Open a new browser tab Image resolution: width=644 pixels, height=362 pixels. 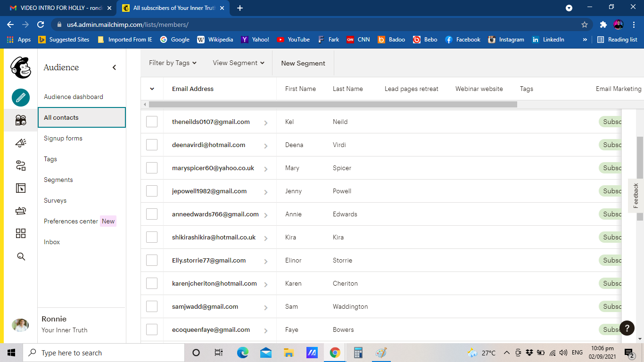pos(240,8)
